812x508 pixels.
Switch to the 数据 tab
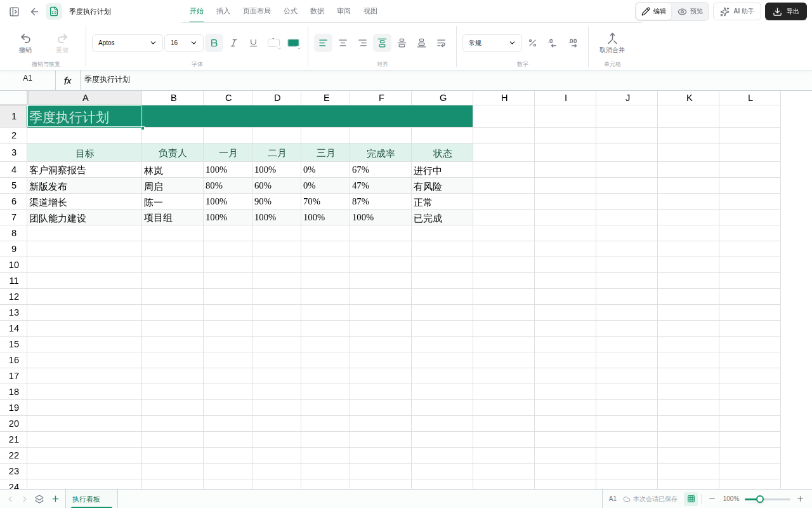pos(317,11)
